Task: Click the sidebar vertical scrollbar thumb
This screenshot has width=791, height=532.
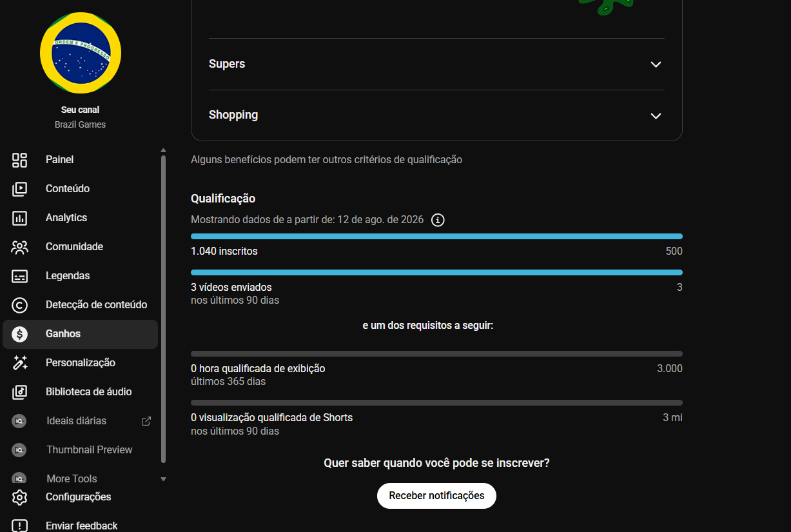Action: coord(163,309)
